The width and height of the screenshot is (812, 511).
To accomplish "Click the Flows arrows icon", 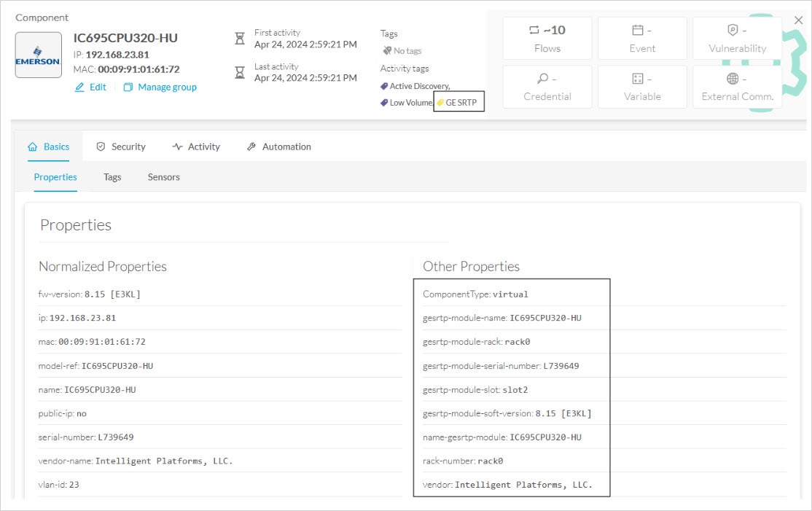I will click(534, 30).
